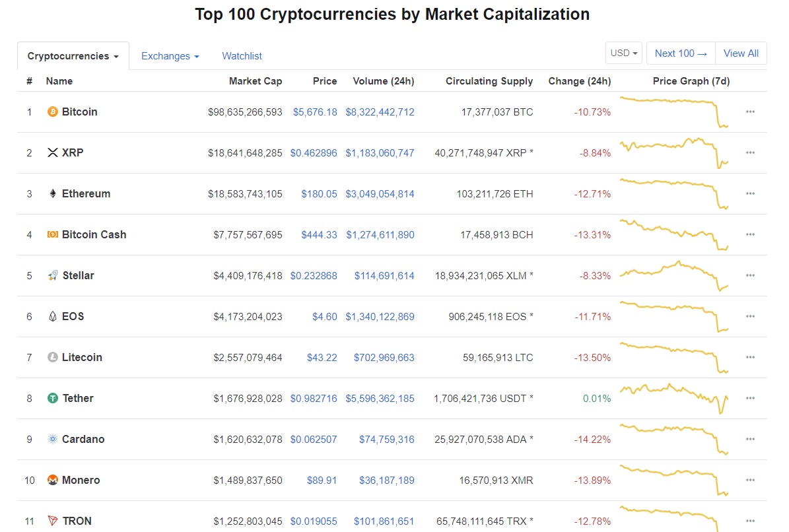Click the XRP logo icon

[53, 153]
